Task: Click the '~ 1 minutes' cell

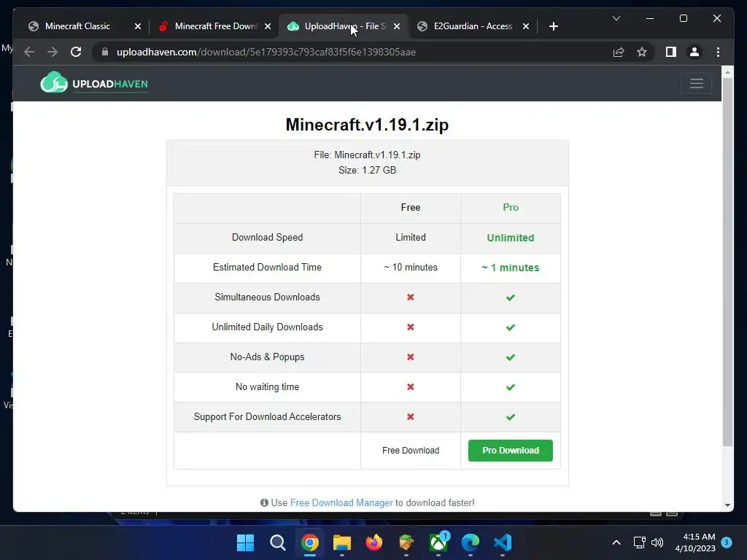Action: [510, 268]
